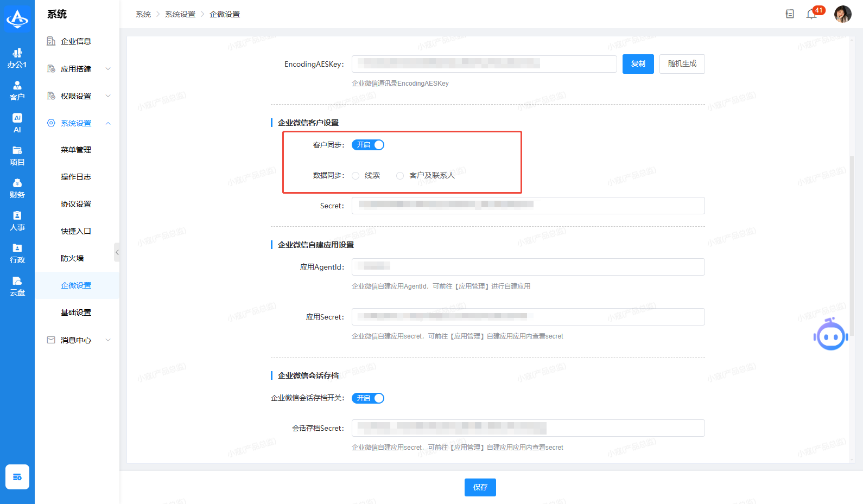Select the 线索 radio option
Image resolution: width=863 pixels, height=504 pixels.
point(356,176)
